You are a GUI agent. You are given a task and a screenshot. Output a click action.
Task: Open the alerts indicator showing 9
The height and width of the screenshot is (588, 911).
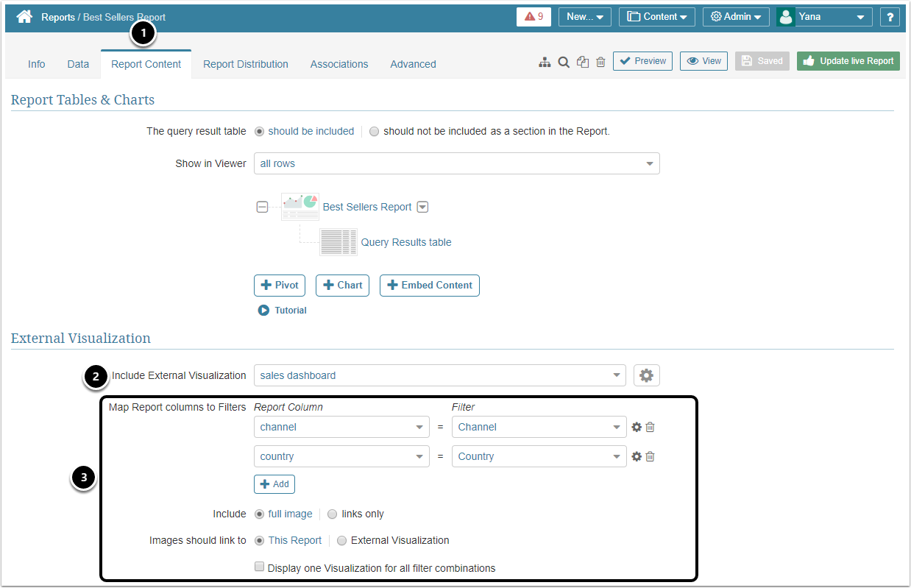[534, 16]
